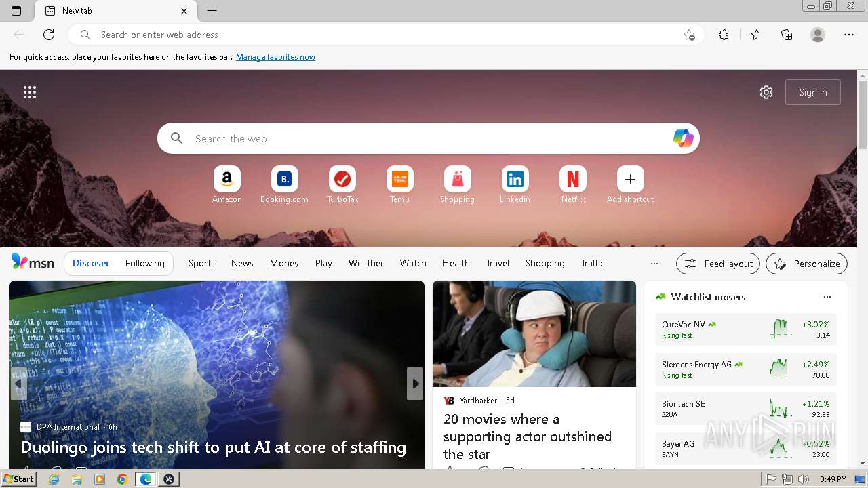This screenshot has height=488, width=868.
Task: Open the Play category
Action: 323,263
